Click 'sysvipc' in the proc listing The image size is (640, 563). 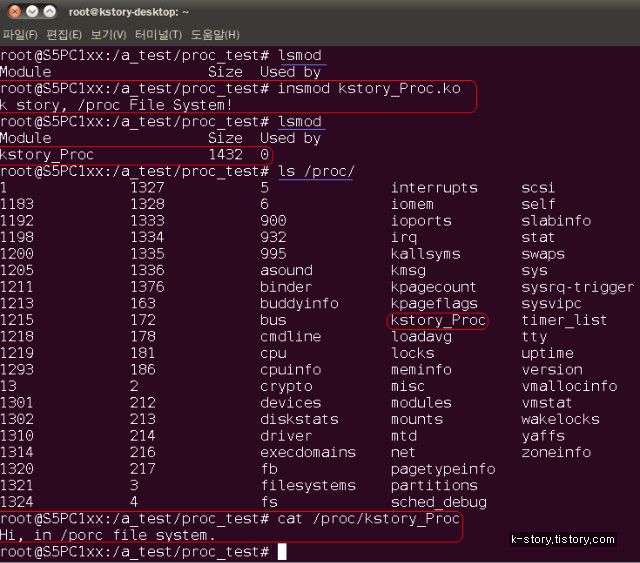click(552, 304)
